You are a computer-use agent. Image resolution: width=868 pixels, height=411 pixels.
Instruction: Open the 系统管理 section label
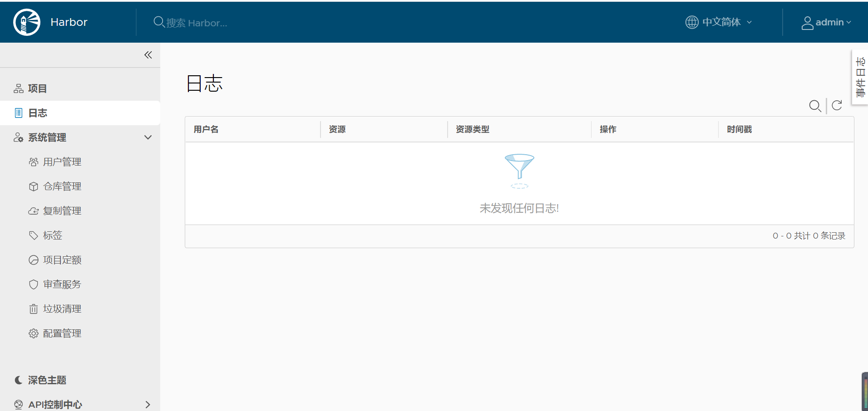pyautogui.click(x=47, y=137)
